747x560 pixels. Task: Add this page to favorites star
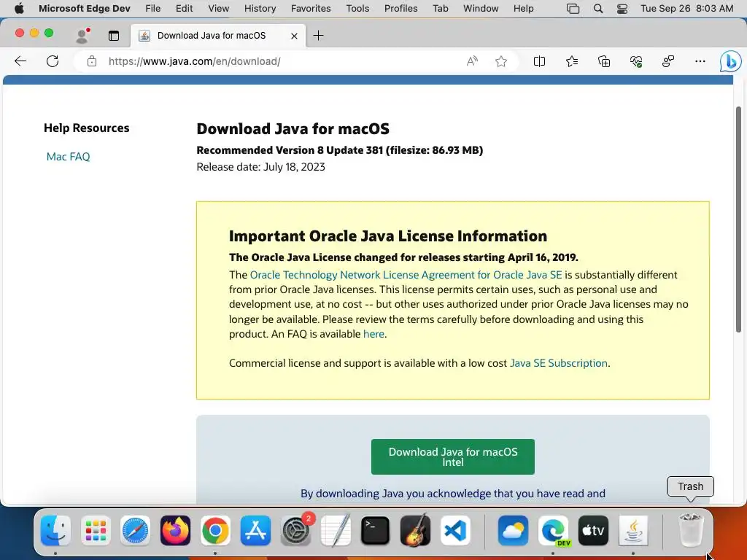pos(500,61)
